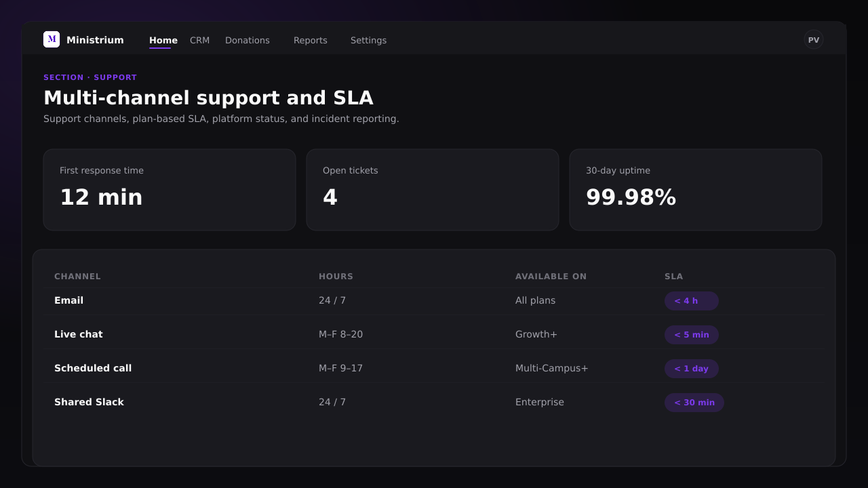Select the Open tickets card
This screenshot has height=488, width=868.
click(433, 190)
